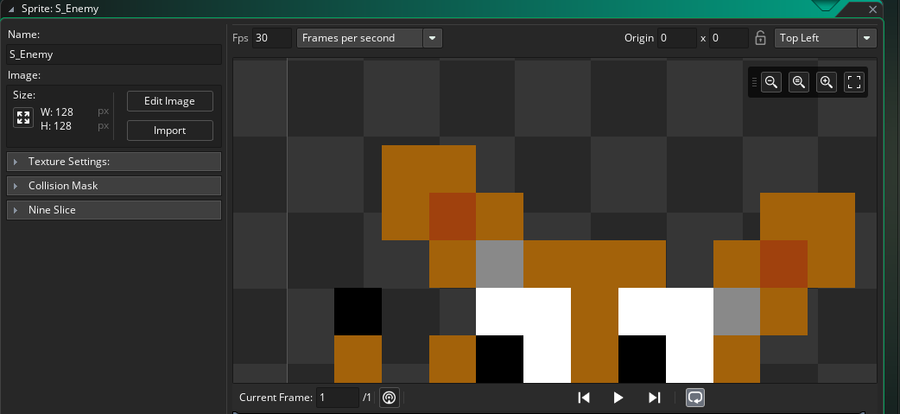Open the broadcast message icon
The image size is (900, 414).
tap(389, 397)
